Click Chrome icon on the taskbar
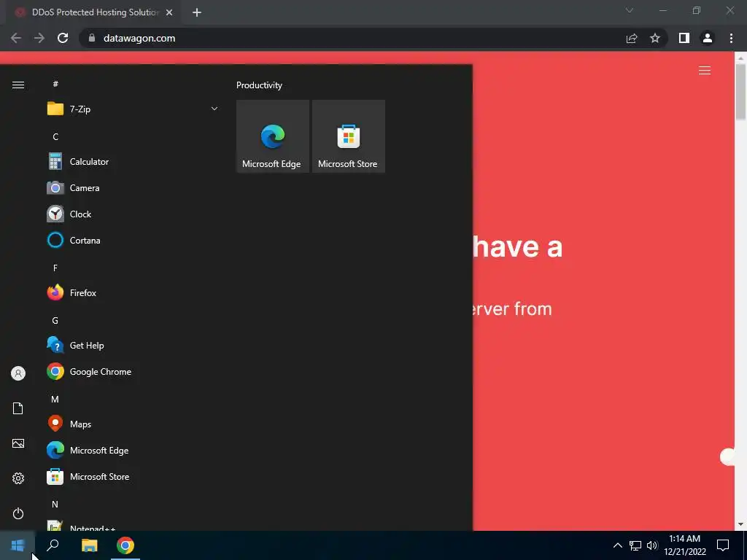The height and width of the screenshot is (560, 747). (x=125, y=545)
